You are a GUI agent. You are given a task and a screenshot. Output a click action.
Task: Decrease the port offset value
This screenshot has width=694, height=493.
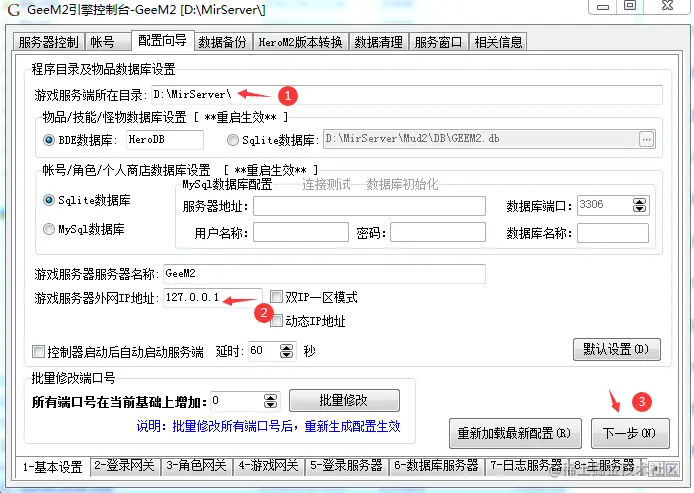tap(270, 405)
